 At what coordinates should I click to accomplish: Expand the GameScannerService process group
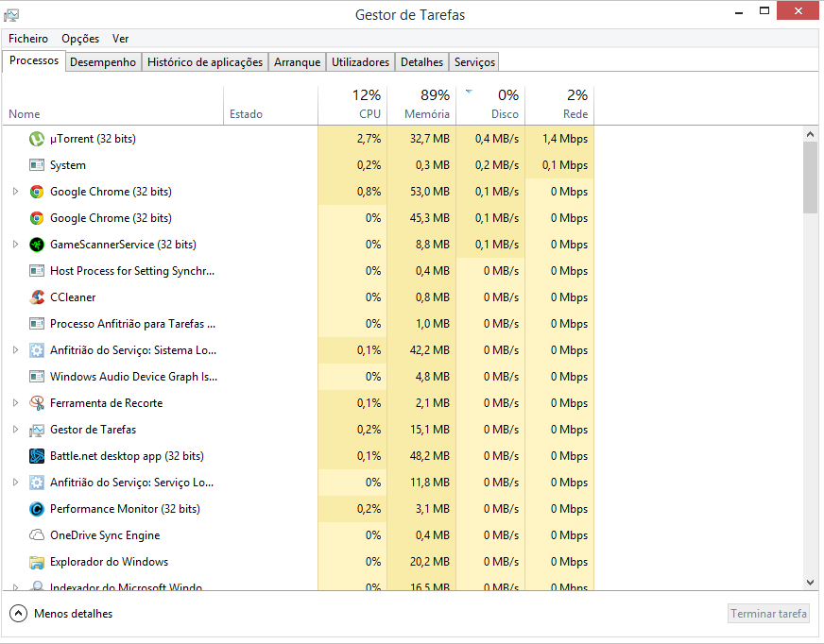[x=15, y=245]
